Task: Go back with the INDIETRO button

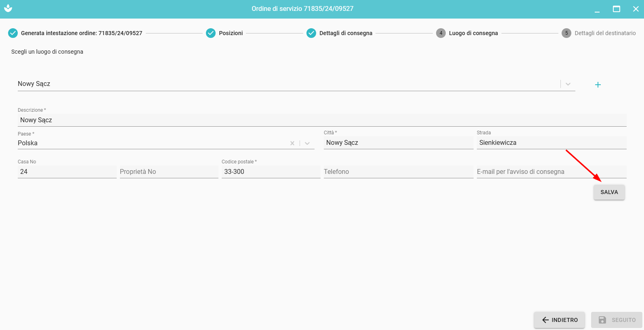Action: pyautogui.click(x=559, y=320)
